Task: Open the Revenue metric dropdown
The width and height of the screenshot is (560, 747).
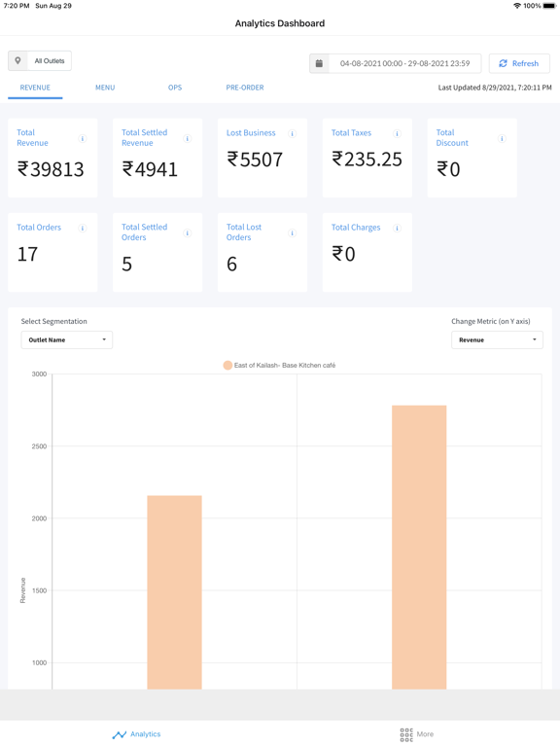Action: [497, 340]
